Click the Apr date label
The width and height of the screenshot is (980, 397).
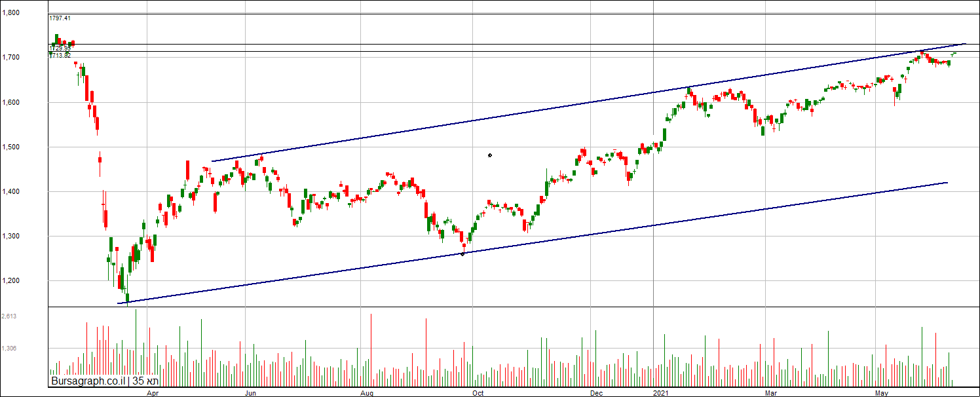click(x=153, y=393)
